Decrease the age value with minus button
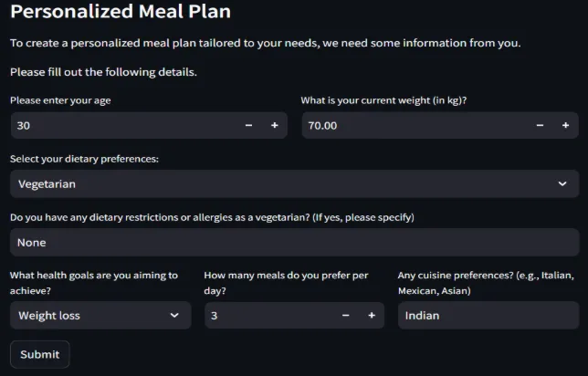The height and width of the screenshot is (376, 588). pyautogui.click(x=248, y=125)
